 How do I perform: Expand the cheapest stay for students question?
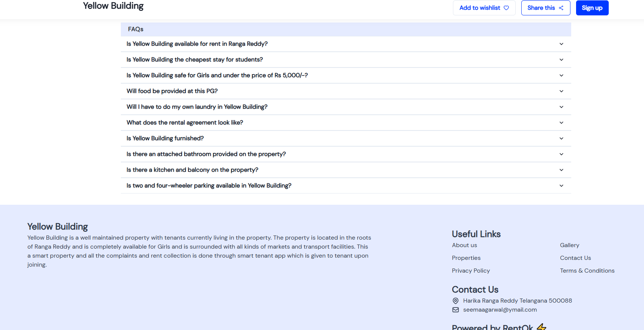[561, 60]
